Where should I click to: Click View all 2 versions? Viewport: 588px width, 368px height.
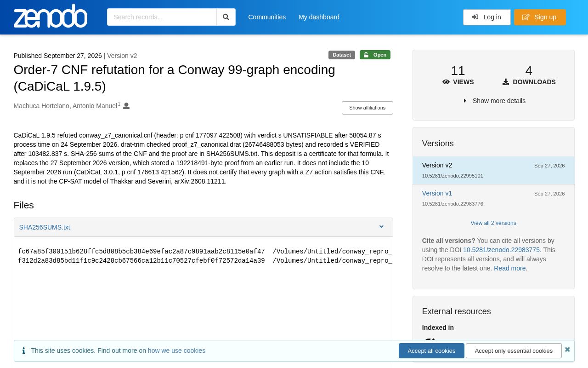(493, 223)
